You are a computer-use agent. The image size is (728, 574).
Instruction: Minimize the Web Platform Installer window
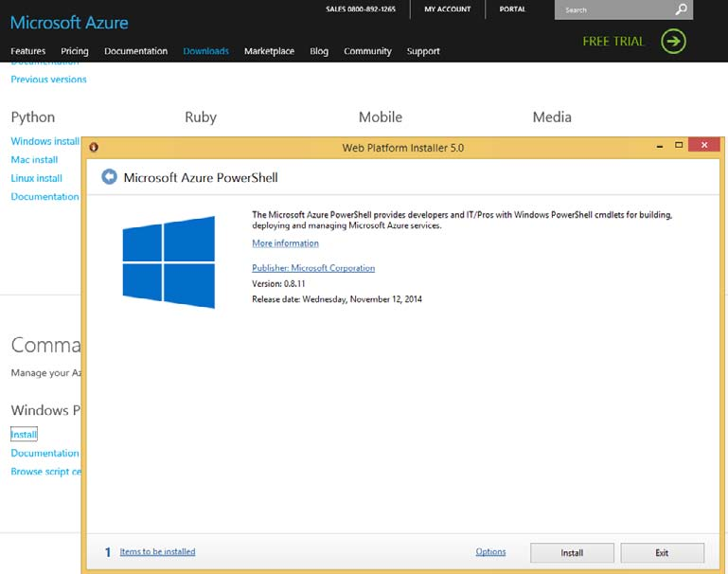(658, 146)
